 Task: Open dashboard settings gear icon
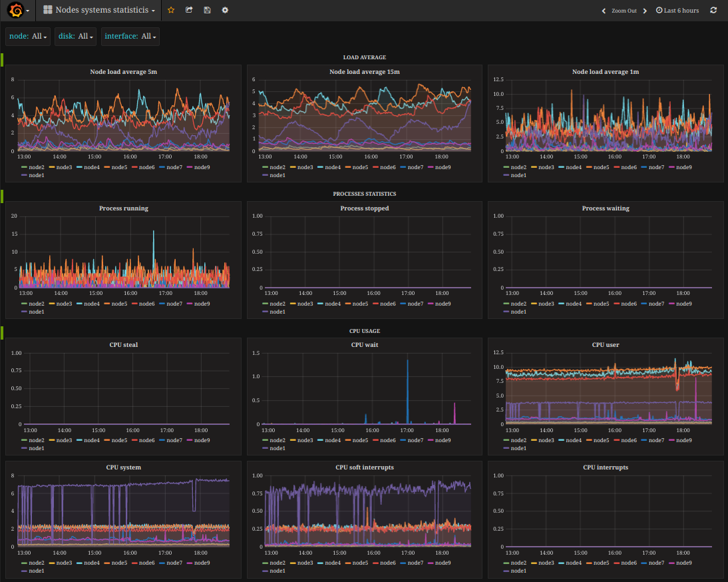click(225, 10)
